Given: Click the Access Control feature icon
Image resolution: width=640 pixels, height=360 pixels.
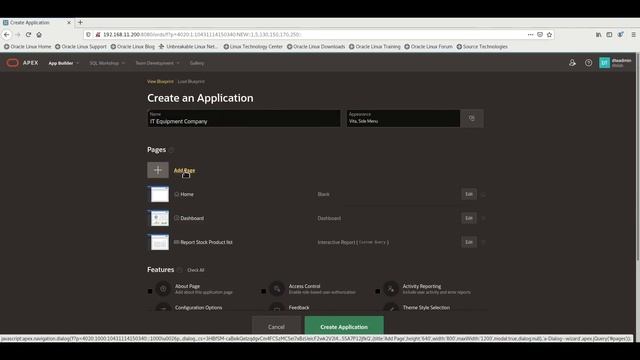Looking at the screenshot, I should [277, 289].
